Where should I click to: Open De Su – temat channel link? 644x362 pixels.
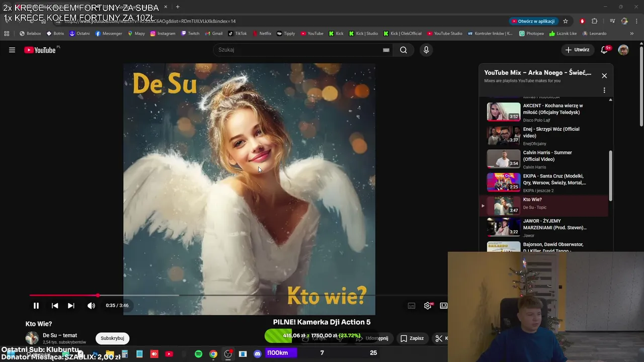coord(60,335)
